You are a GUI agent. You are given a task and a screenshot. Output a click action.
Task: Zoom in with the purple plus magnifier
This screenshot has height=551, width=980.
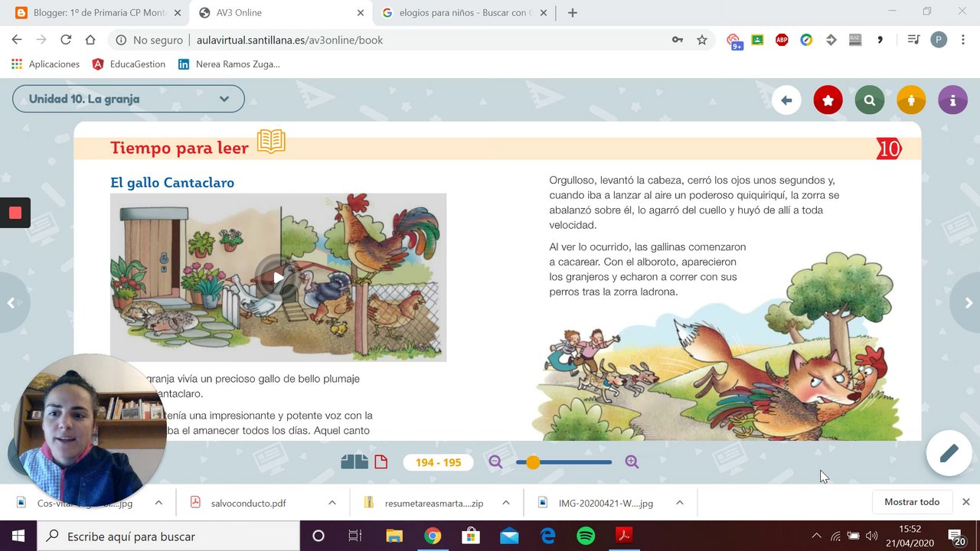pos(632,461)
